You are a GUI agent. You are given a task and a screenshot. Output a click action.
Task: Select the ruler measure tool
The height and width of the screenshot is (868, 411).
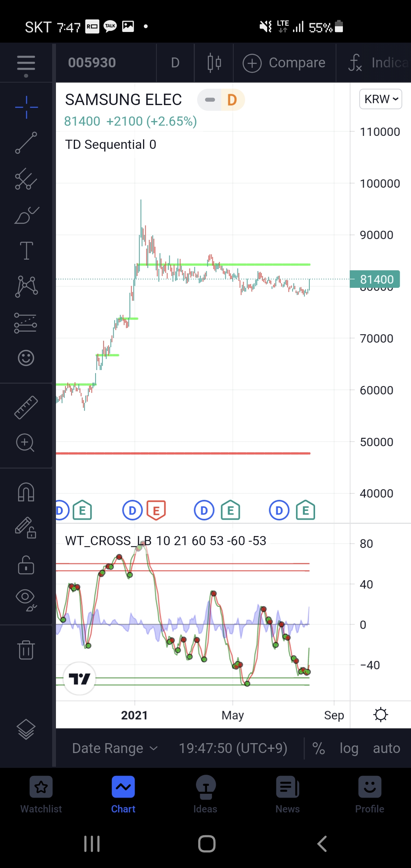26,407
